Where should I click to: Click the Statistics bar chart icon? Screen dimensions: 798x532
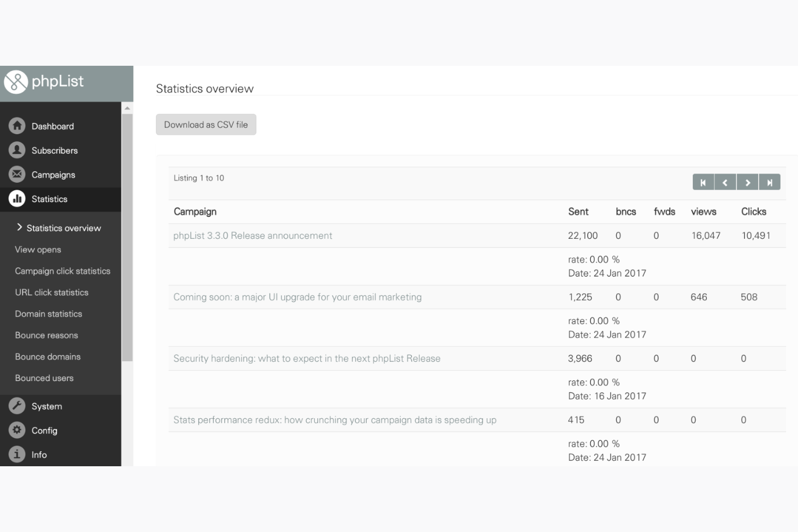click(x=17, y=199)
